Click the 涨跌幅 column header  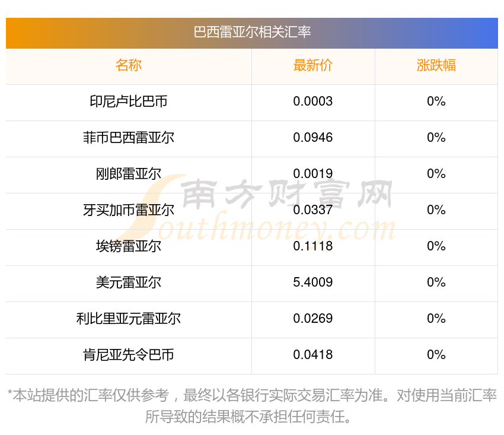click(436, 65)
